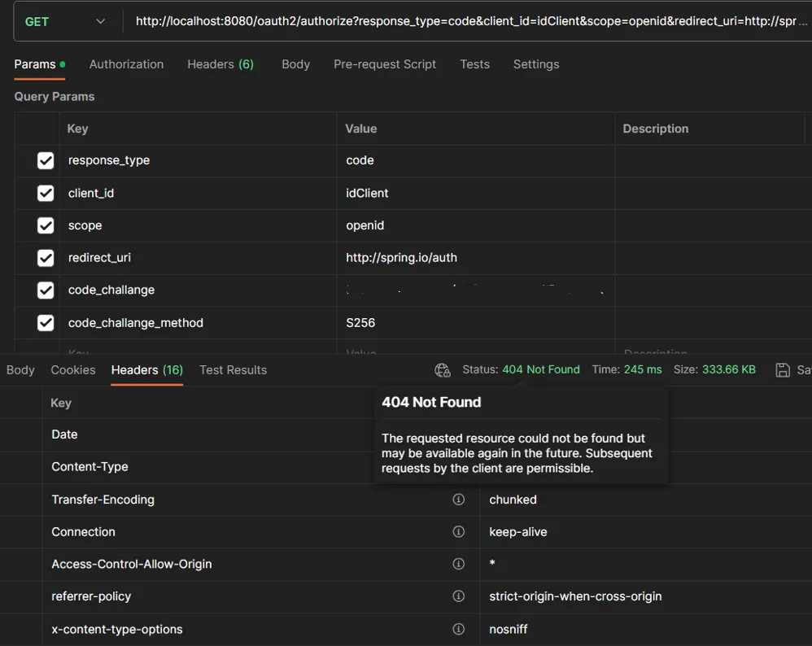Uncheck the code_challange parameter checkbox
The width and height of the screenshot is (812, 646).
click(46, 290)
